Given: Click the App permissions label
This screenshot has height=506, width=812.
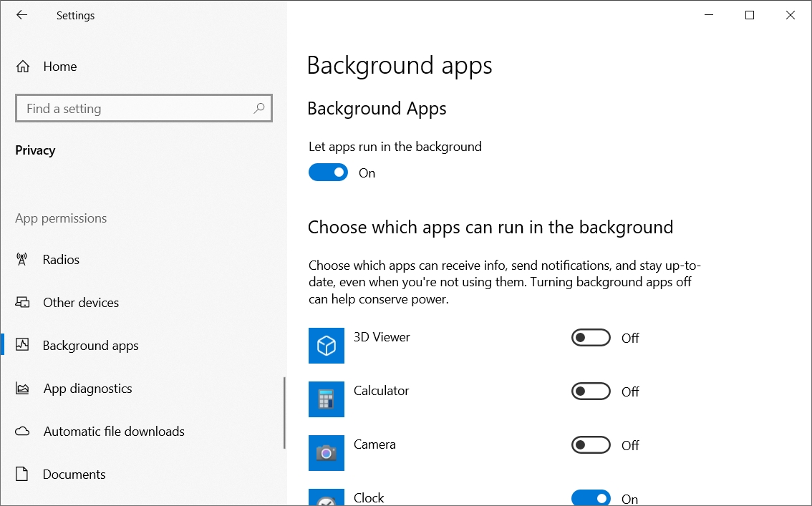Looking at the screenshot, I should [x=61, y=218].
